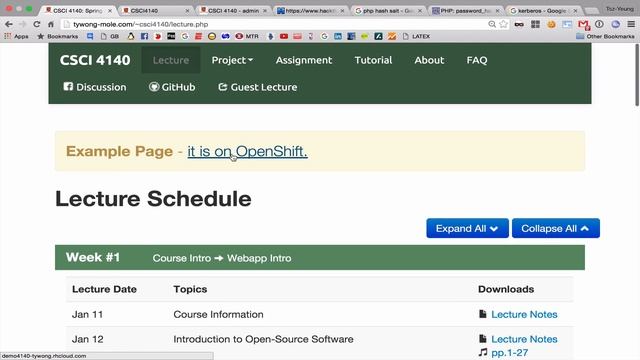Screen dimensions: 640x360
Task: Open the Bookmarks star folder
Action: [x=58, y=36]
